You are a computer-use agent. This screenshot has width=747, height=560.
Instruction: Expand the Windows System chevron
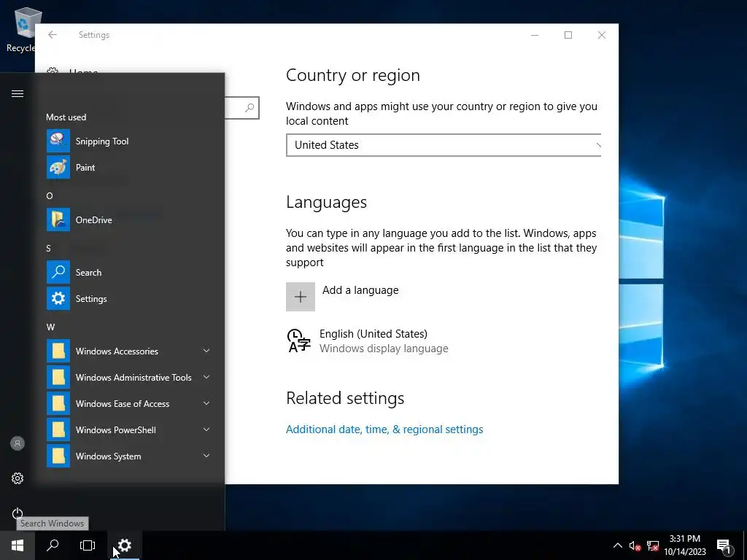[x=206, y=456]
